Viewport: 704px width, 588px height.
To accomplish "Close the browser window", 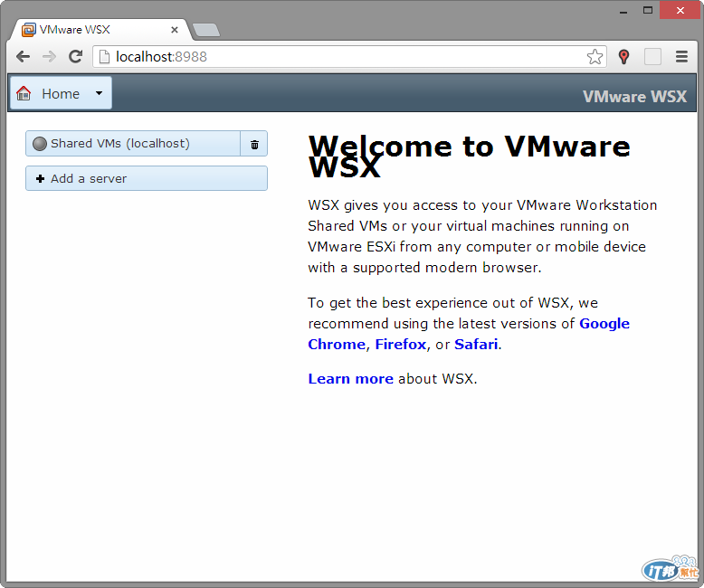I will click(680, 10).
